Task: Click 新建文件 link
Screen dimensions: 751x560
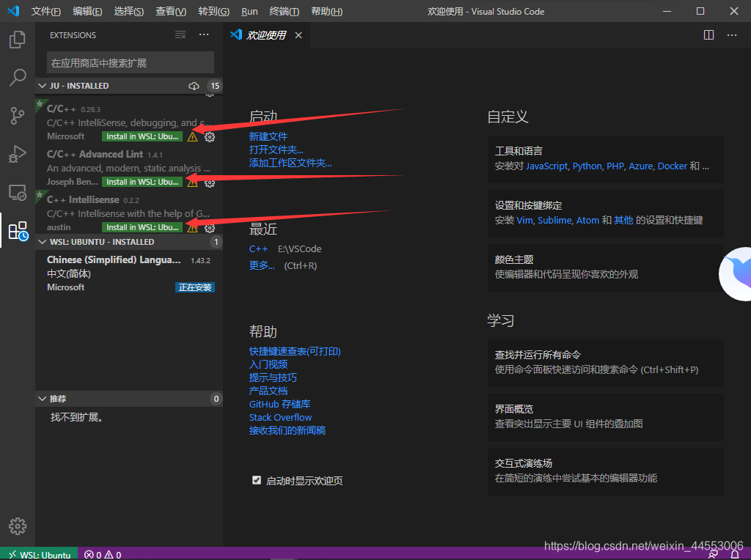Action: pos(268,136)
